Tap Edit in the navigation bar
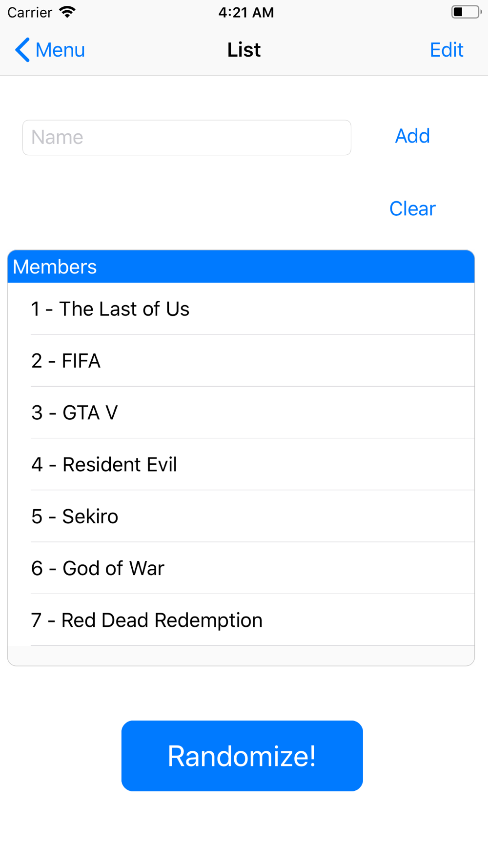Image resolution: width=488 pixels, height=868 pixels. (446, 50)
